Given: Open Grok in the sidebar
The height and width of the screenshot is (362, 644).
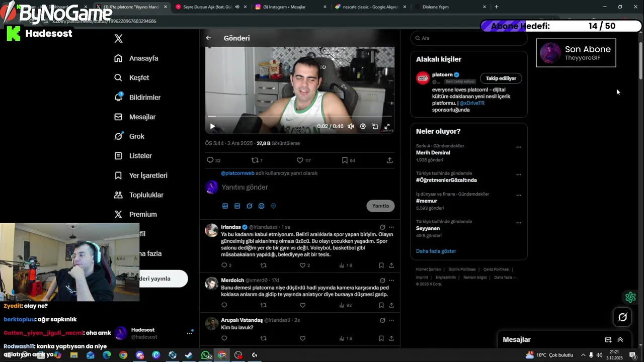Looking at the screenshot, I should 129,136.
